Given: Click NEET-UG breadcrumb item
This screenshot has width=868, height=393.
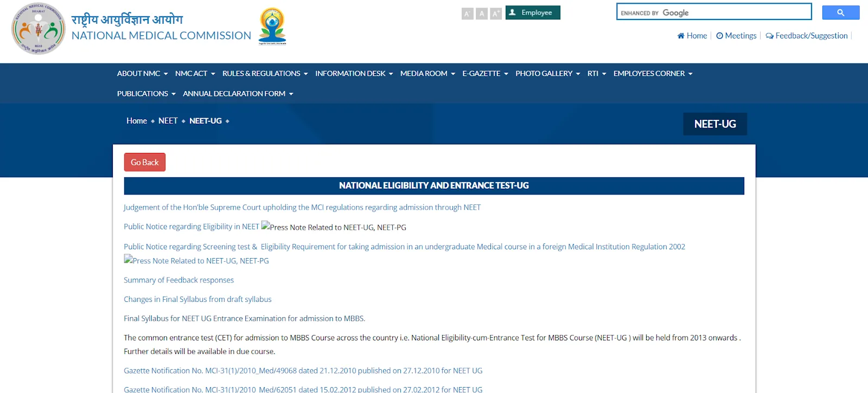Looking at the screenshot, I should [x=206, y=121].
